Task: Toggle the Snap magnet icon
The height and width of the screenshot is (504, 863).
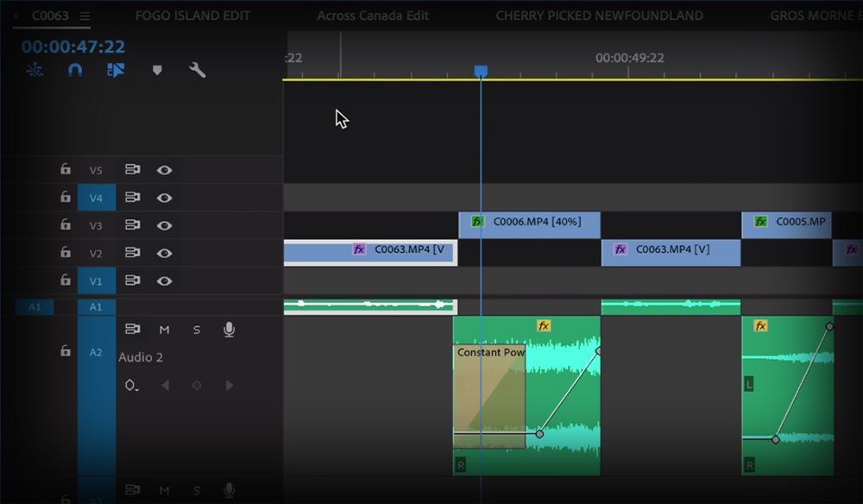Action: [74, 70]
